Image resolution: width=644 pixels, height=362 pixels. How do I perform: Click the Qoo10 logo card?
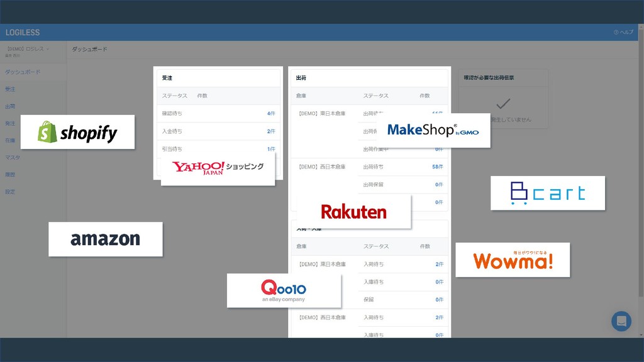point(284,290)
